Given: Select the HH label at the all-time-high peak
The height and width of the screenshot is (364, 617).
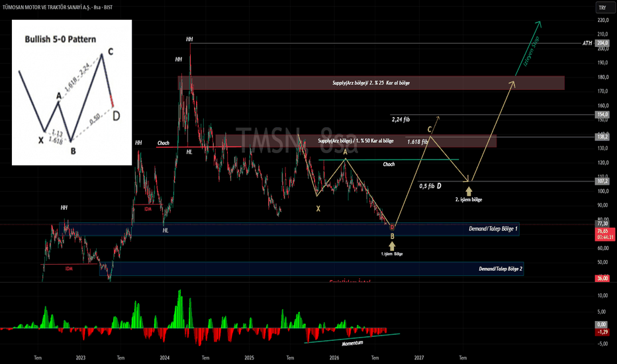Looking at the screenshot, I should pyautogui.click(x=189, y=39).
